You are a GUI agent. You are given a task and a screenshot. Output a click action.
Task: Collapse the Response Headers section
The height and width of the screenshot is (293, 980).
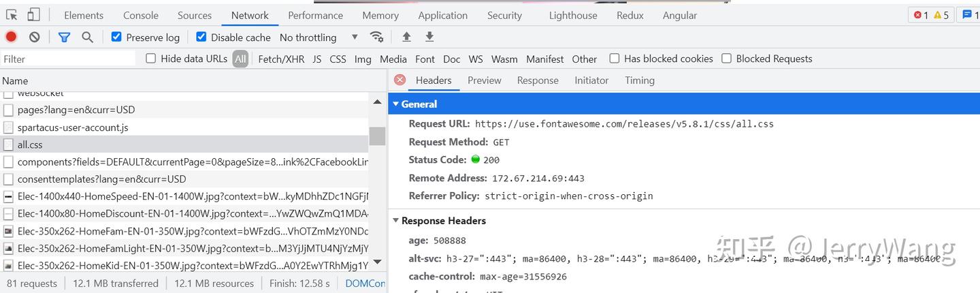pyautogui.click(x=396, y=221)
